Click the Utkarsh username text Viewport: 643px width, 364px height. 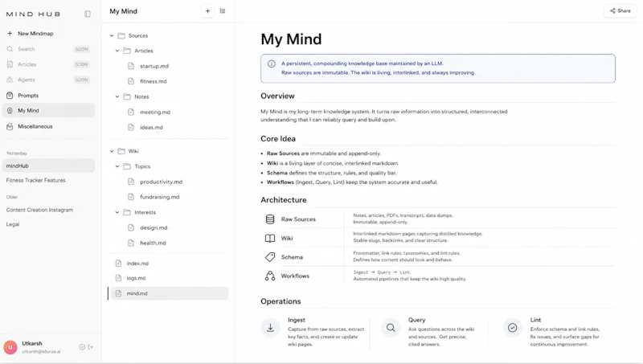click(x=32, y=343)
